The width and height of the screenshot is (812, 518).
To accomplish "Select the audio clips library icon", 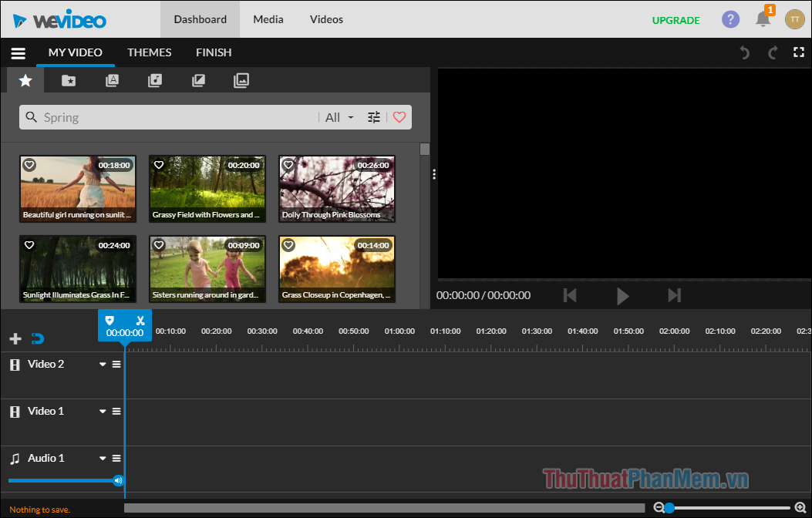I will [155, 79].
